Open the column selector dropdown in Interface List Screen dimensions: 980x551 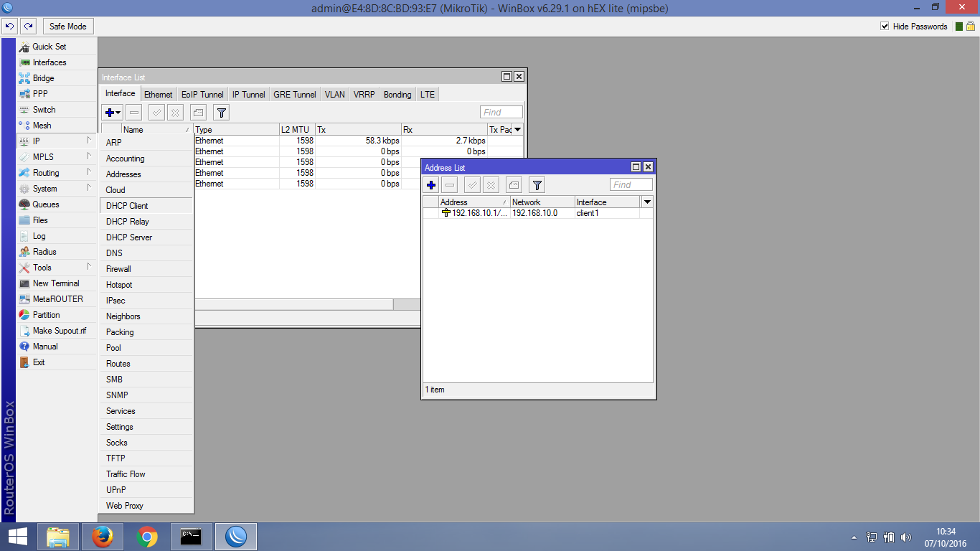pos(518,130)
